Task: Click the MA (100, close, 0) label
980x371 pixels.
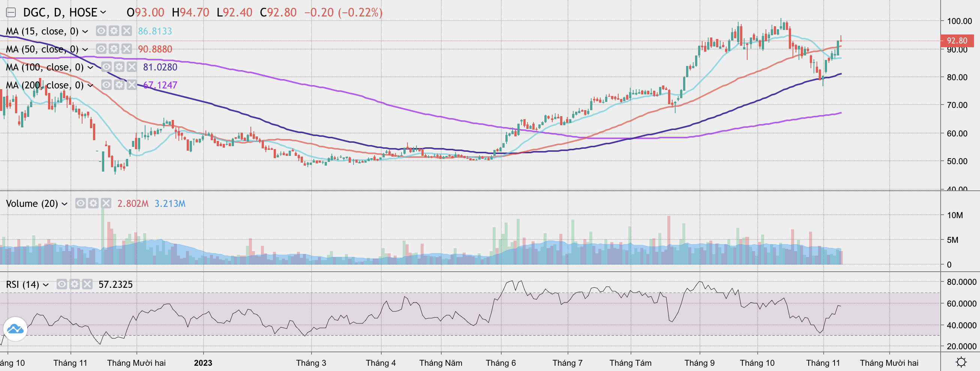Action: 45,67
